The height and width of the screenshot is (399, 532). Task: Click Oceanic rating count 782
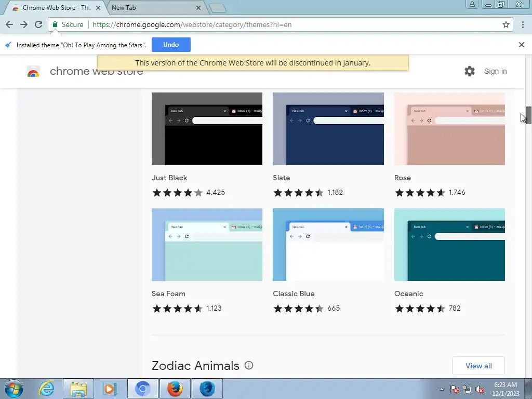(x=455, y=308)
